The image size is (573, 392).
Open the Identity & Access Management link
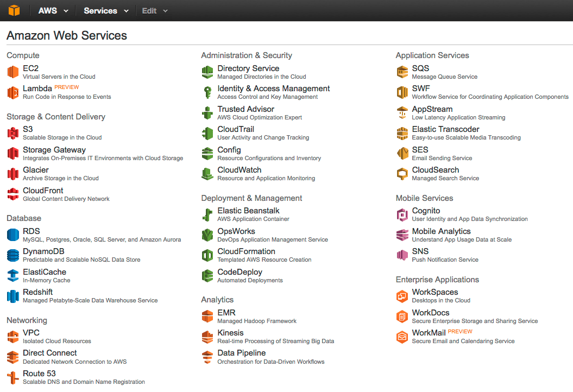click(x=274, y=88)
